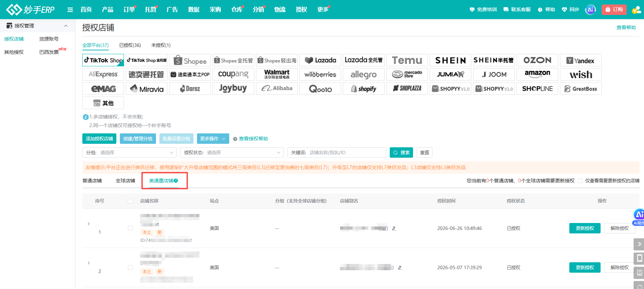Open the 分组 dropdown
The image size is (644, 289).
(130, 152)
